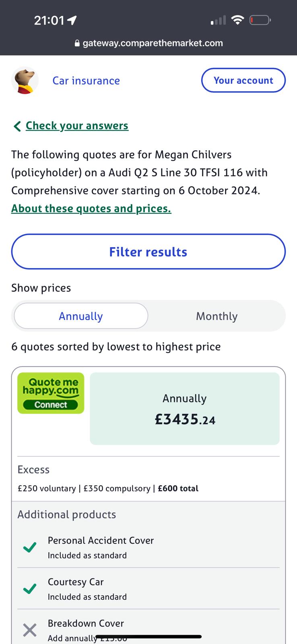Tap the annual price £3435.24 box

(185, 409)
